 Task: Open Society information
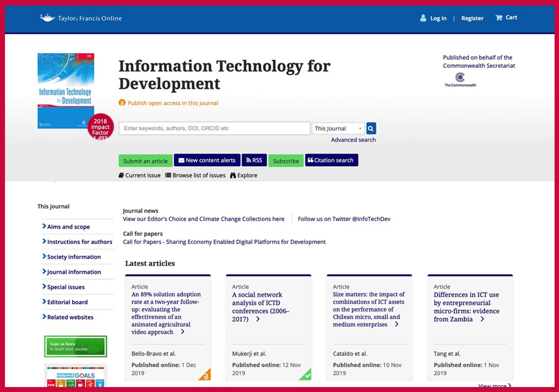pos(74,257)
